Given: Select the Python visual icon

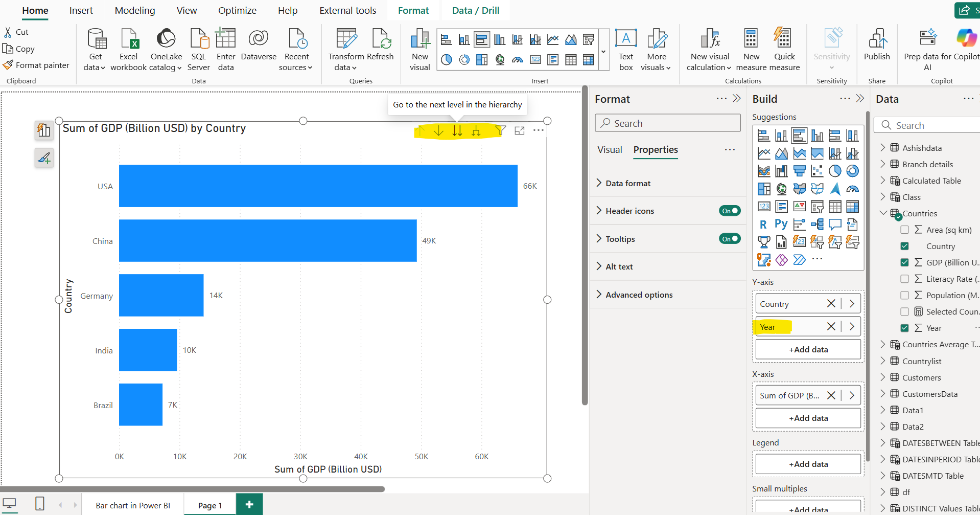Looking at the screenshot, I should click(x=781, y=223).
